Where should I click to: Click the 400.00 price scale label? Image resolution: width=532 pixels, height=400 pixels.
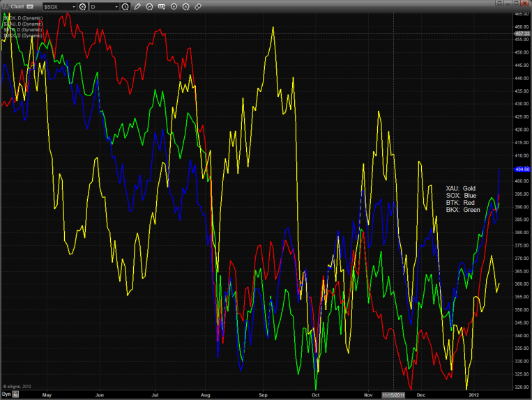pos(522,181)
